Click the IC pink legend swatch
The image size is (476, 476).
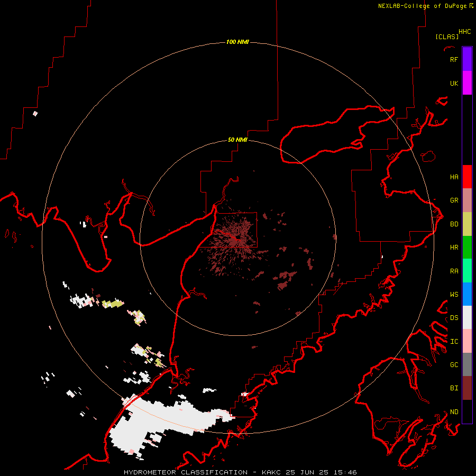pos(467,341)
